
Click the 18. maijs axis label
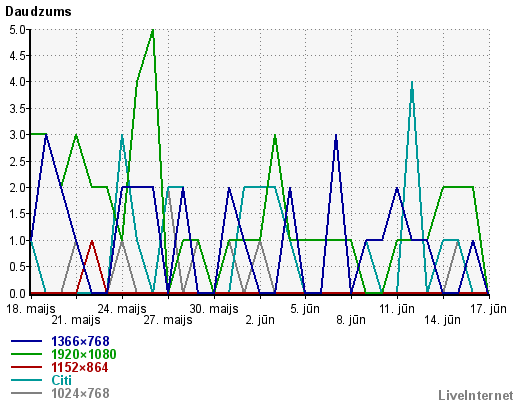click(31, 309)
